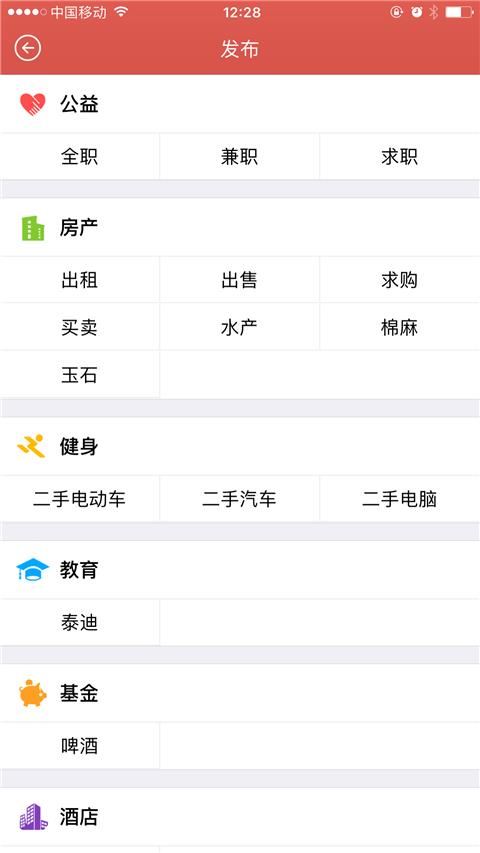This screenshot has height=853, width=480.
Task: Tap the purple hotel 酒店 icon
Action: coord(33,817)
